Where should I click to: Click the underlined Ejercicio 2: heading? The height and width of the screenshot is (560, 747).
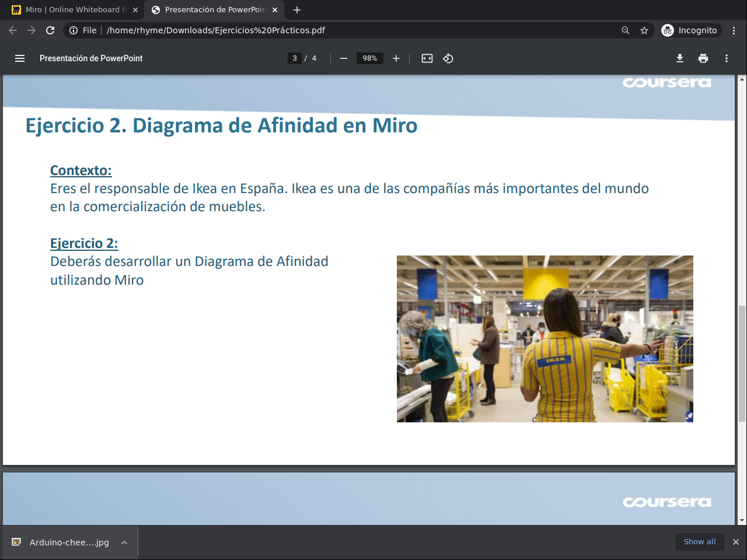[84, 243]
